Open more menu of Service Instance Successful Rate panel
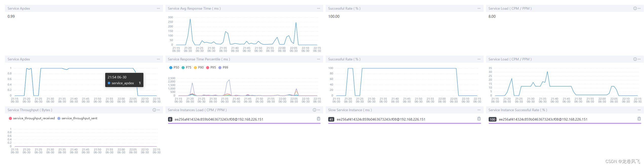 [639, 110]
